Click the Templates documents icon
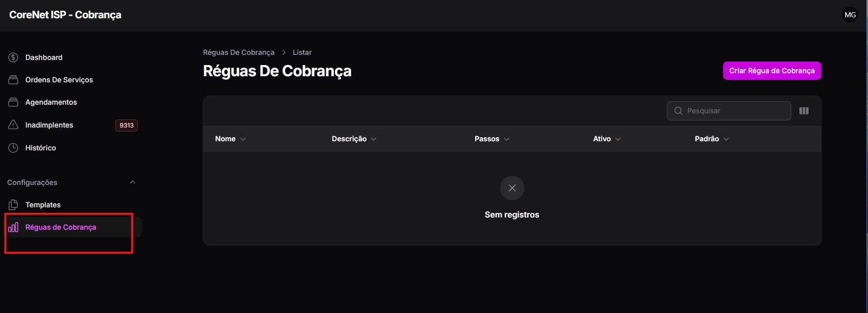 coord(13,205)
